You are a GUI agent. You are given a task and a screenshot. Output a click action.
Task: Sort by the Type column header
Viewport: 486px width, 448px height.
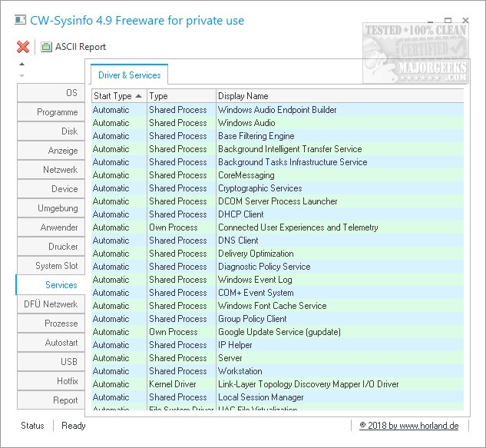[180, 96]
